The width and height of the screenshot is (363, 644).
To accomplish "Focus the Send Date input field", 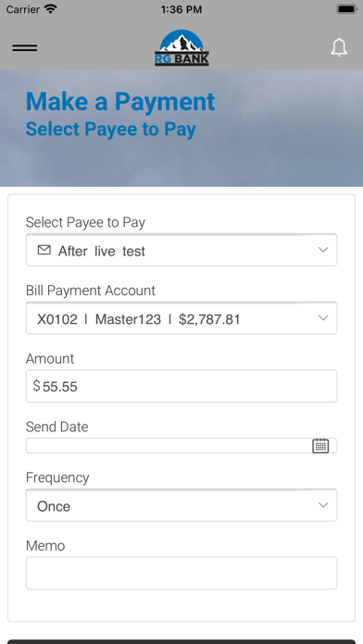I will [181, 446].
